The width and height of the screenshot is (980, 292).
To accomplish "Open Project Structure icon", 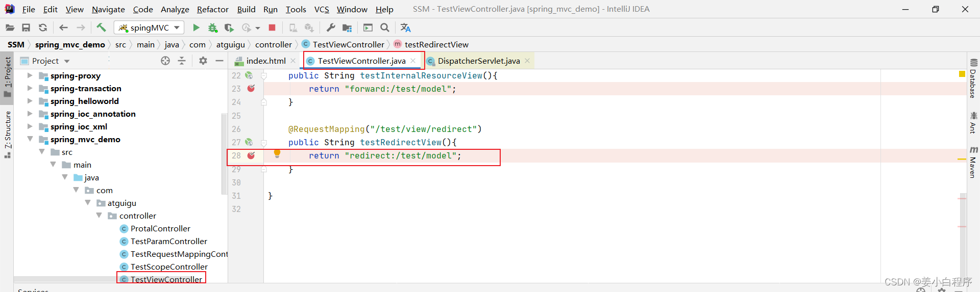I will pos(347,28).
